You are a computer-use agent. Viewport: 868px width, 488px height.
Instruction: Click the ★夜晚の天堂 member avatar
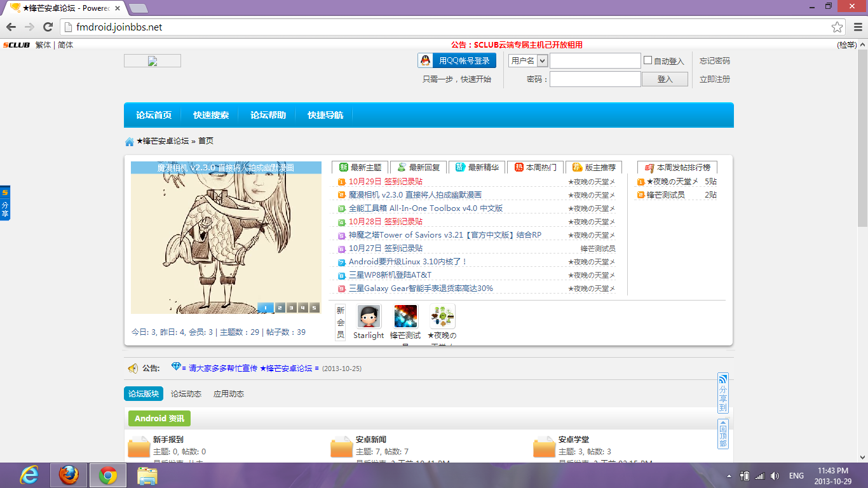(442, 316)
